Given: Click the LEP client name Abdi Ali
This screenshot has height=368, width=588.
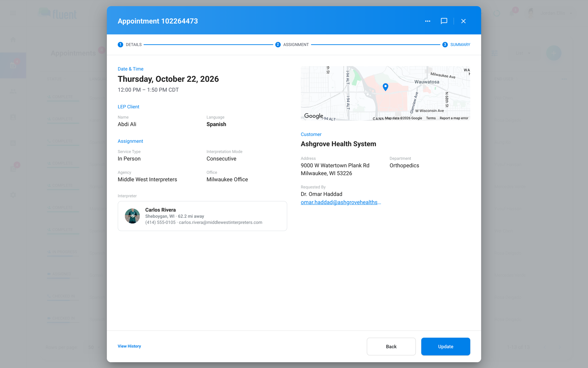Looking at the screenshot, I should tap(127, 124).
